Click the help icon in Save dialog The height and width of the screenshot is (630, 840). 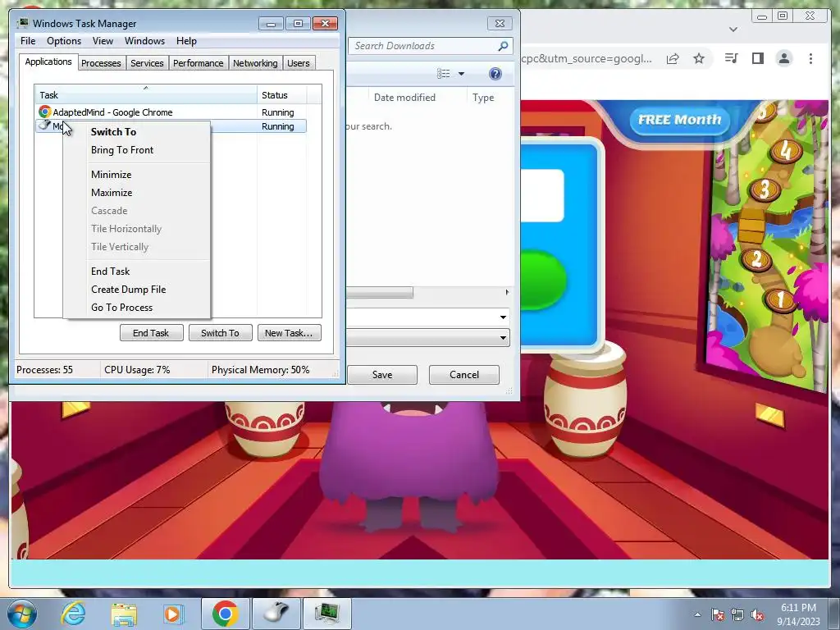pyautogui.click(x=495, y=74)
